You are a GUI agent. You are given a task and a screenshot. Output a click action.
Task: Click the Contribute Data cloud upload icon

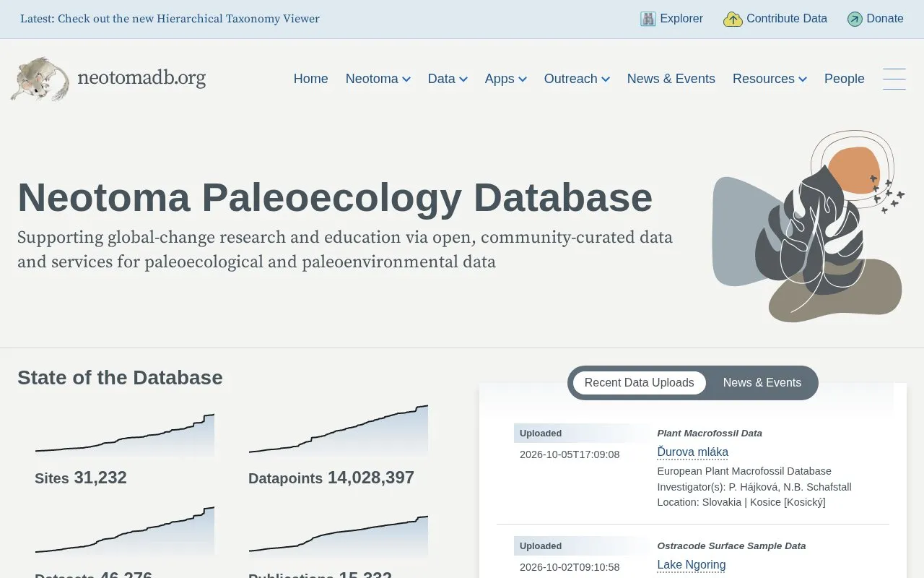[733, 19]
